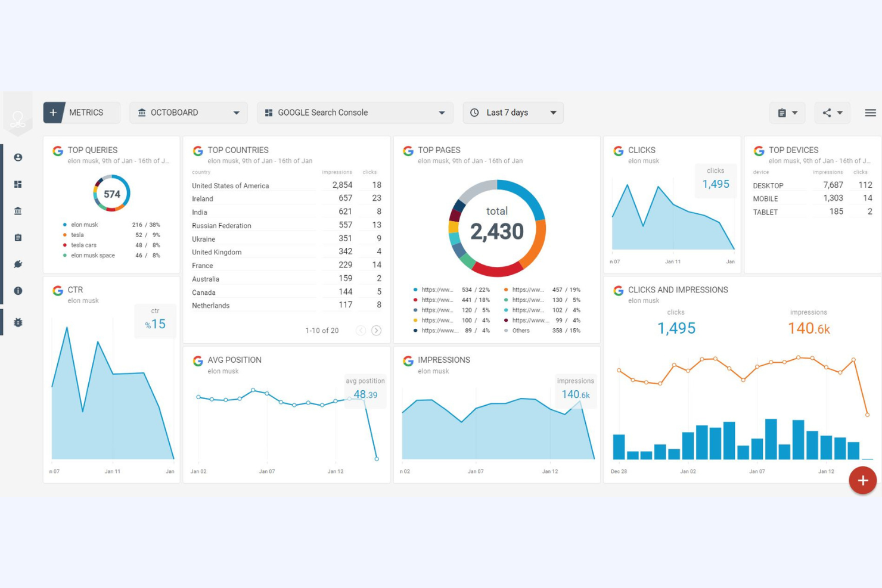Click the 574 donut chart in Top Queries

[111, 194]
